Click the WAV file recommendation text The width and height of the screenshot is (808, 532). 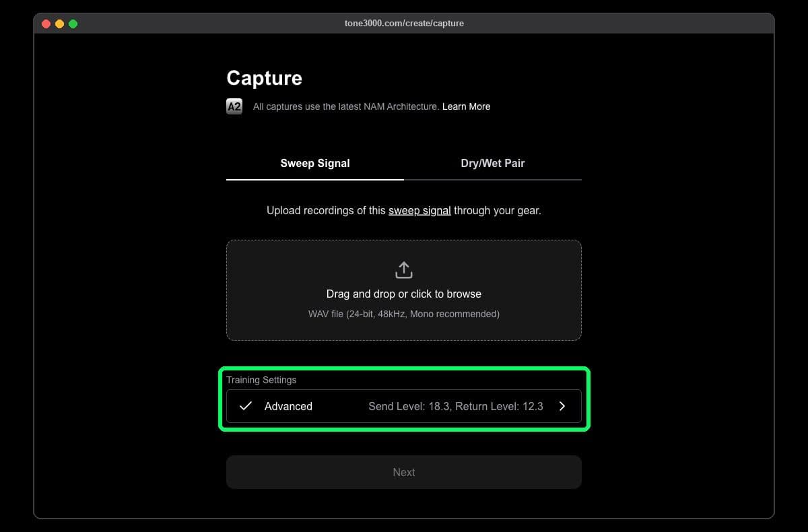coord(404,314)
